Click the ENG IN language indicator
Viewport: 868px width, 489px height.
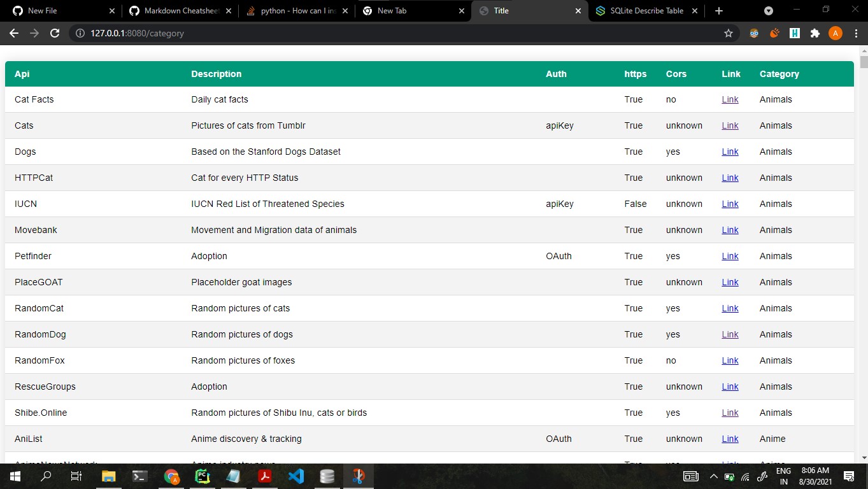[783, 476]
